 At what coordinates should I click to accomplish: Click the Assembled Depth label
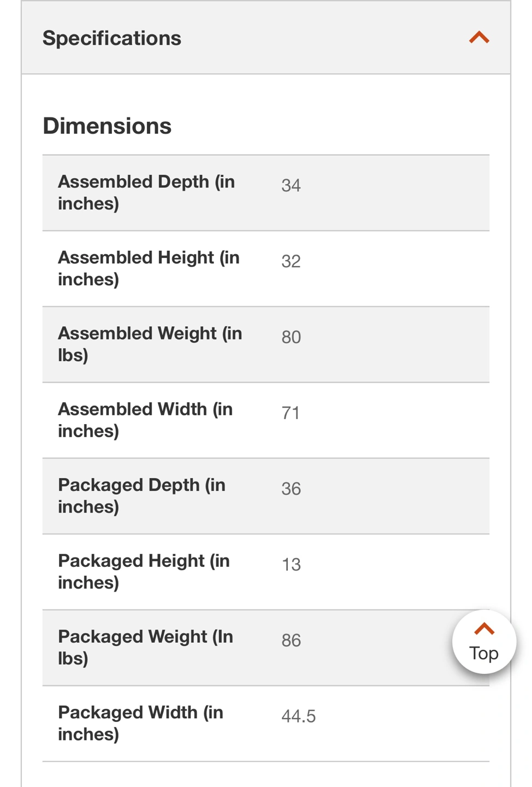(x=146, y=192)
